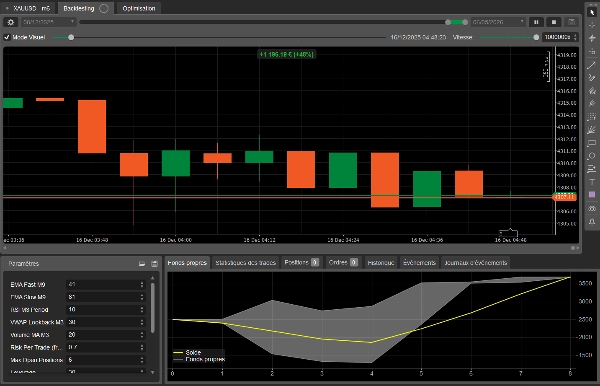Select the cursor pointer tool
Image resolution: width=600 pixels, height=386 pixels.
pos(592,12)
